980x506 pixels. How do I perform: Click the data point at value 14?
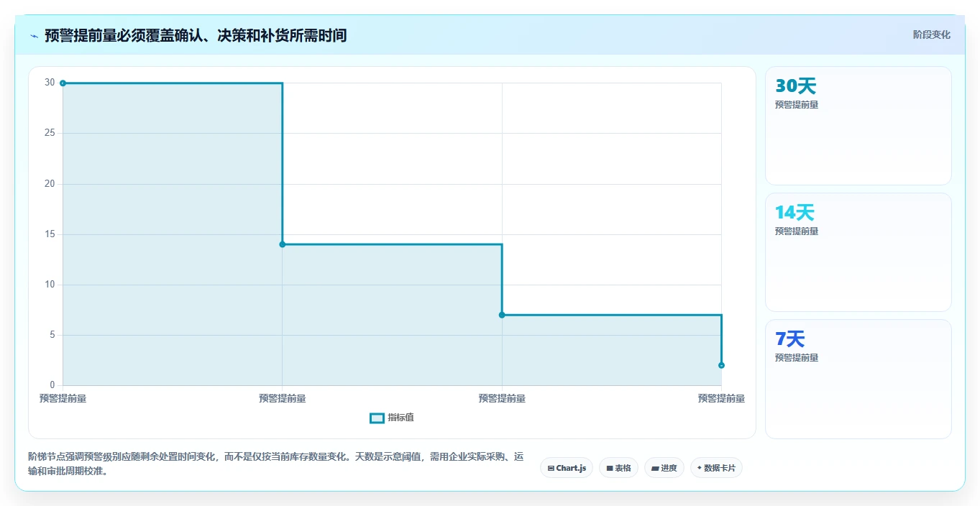(282, 244)
